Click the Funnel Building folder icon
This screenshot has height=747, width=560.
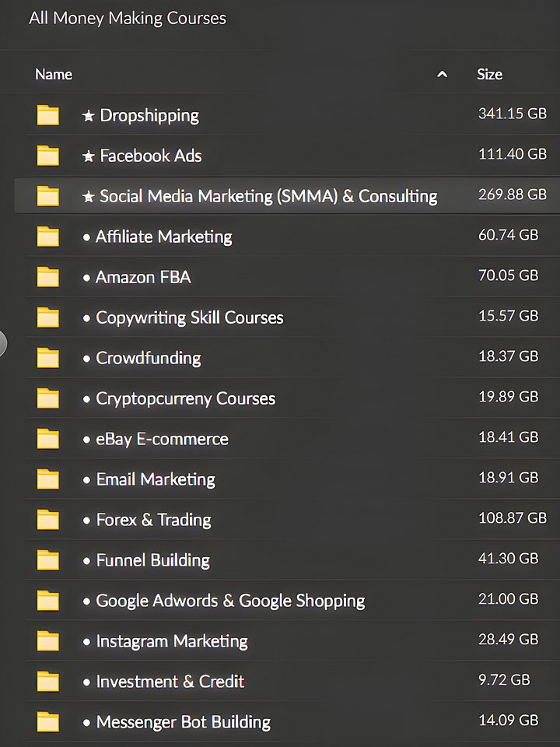(48, 560)
